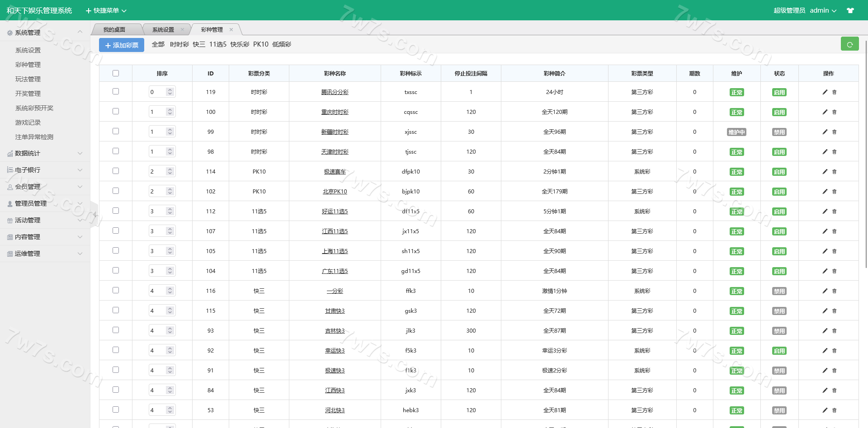Toggle the select-all checkbox in table header
The image size is (868, 428).
[116, 73]
